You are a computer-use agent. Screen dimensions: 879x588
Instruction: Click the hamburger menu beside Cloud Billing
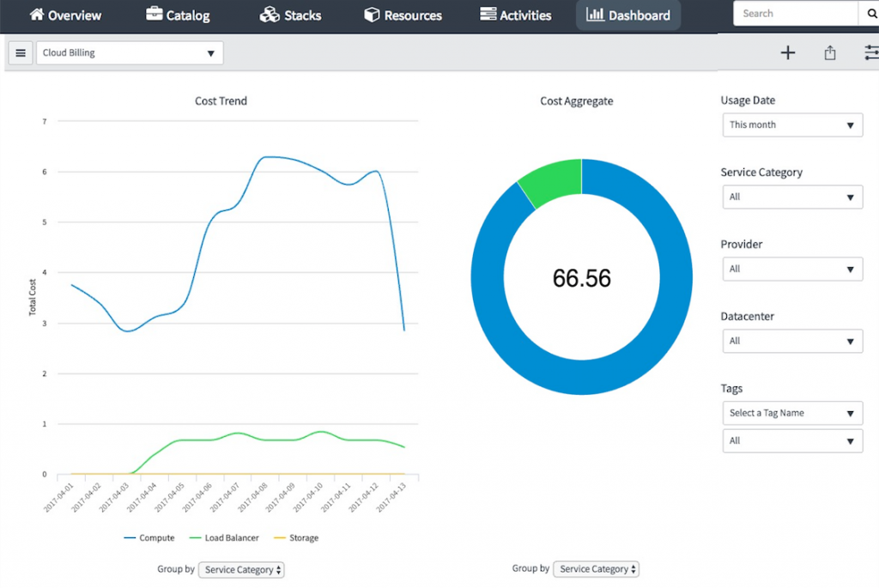20,52
